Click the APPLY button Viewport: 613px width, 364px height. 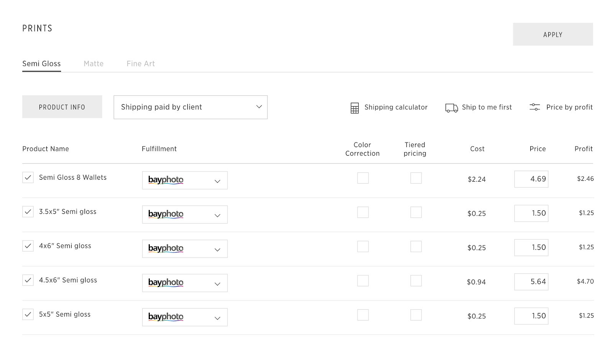click(552, 34)
